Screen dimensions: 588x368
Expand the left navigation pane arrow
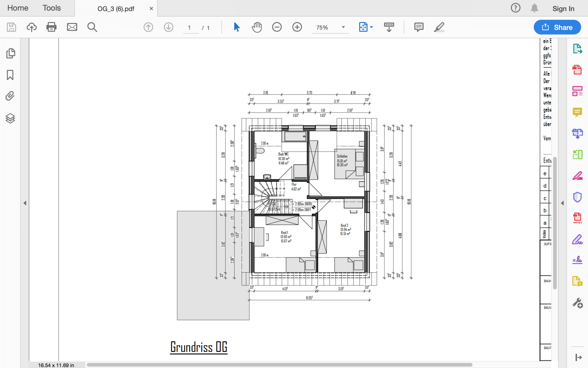pos(25,203)
